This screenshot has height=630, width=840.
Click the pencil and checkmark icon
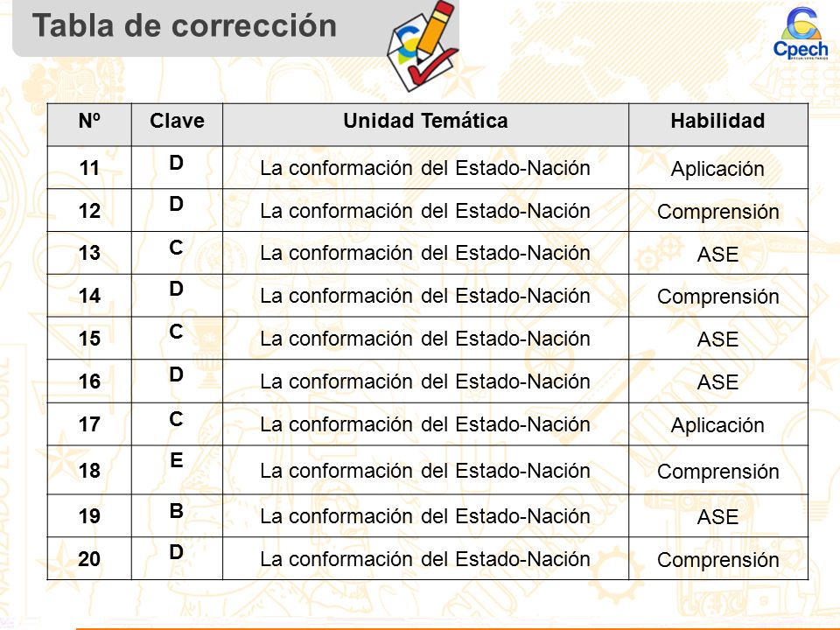click(x=423, y=45)
